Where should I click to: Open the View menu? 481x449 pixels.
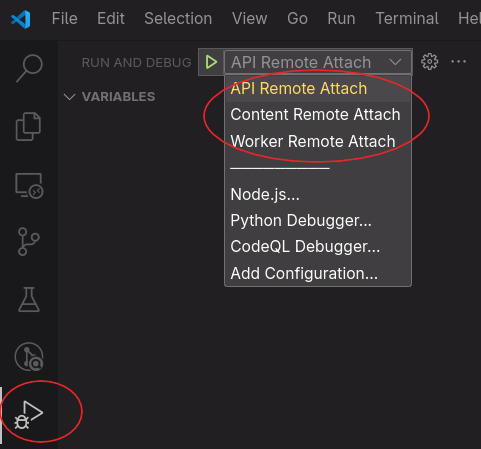tap(250, 18)
